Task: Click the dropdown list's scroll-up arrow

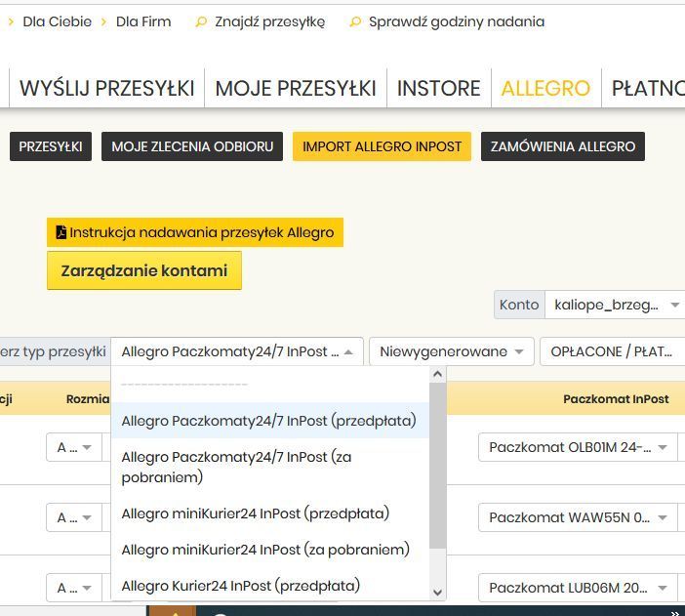Action: pyautogui.click(x=437, y=375)
